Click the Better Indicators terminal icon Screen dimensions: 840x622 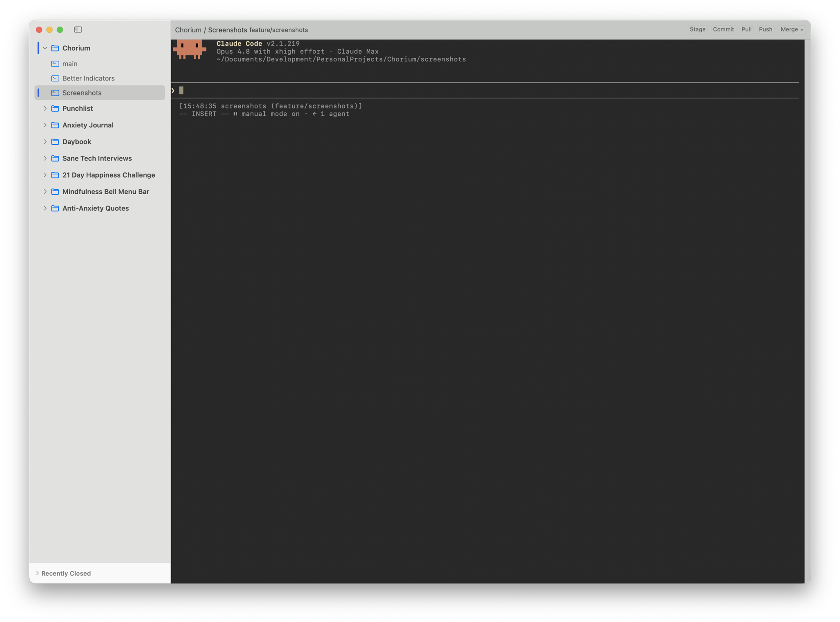pos(55,78)
